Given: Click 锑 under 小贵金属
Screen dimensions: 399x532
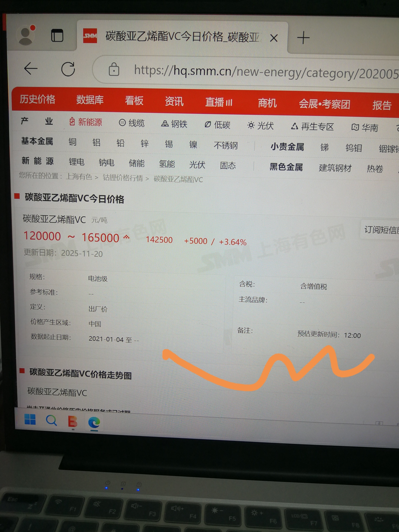Looking at the screenshot, I should [324, 147].
